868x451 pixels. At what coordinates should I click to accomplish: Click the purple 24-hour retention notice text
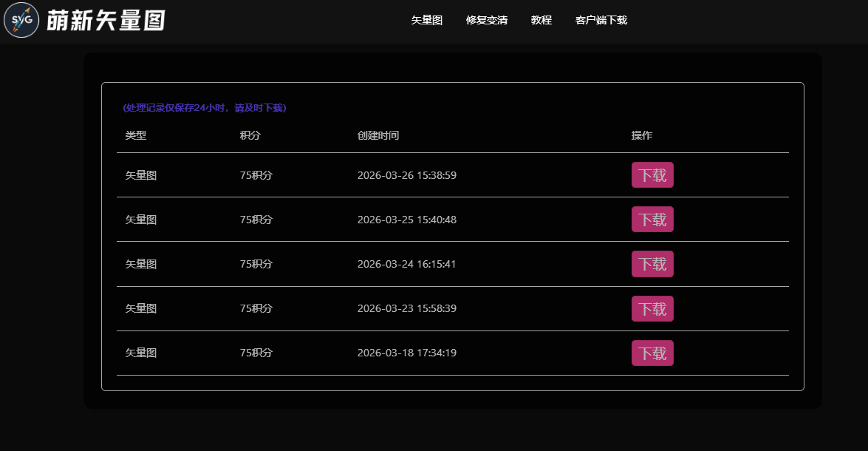[x=205, y=108]
